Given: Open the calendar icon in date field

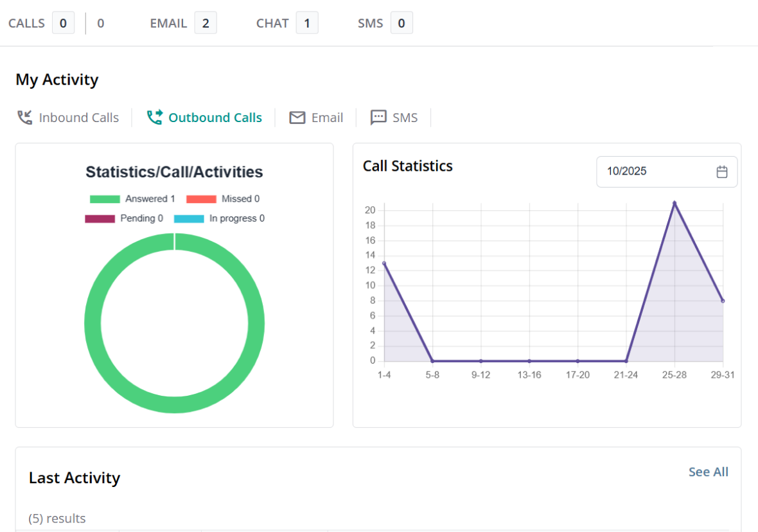Looking at the screenshot, I should tap(722, 172).
